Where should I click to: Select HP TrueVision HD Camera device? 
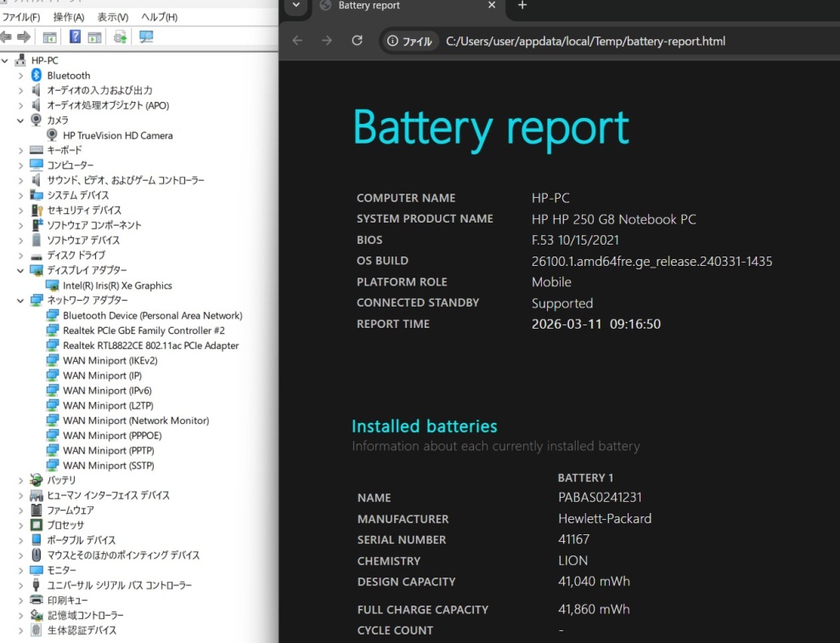(117, 135)
